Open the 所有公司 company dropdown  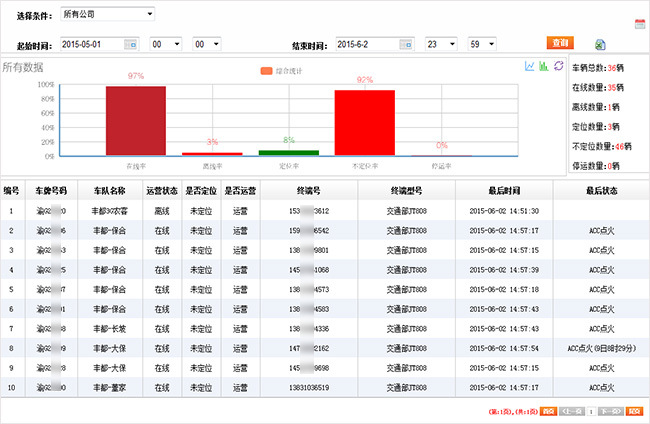point(107,14)
